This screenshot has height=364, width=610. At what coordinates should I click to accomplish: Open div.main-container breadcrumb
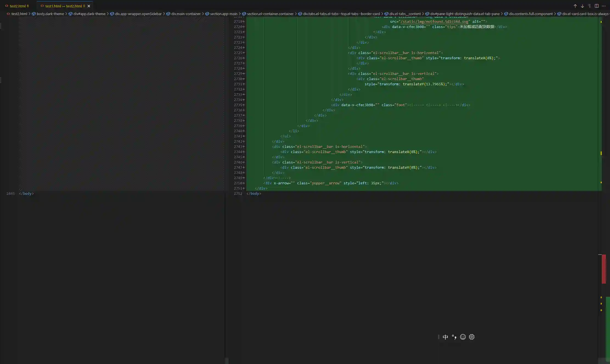tap(186, 14)
